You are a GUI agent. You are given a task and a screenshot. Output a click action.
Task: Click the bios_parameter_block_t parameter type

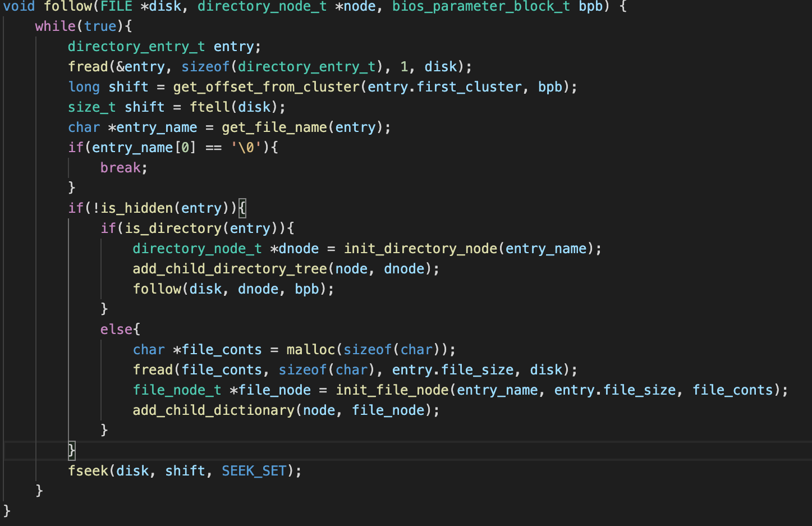click(481, 7)
